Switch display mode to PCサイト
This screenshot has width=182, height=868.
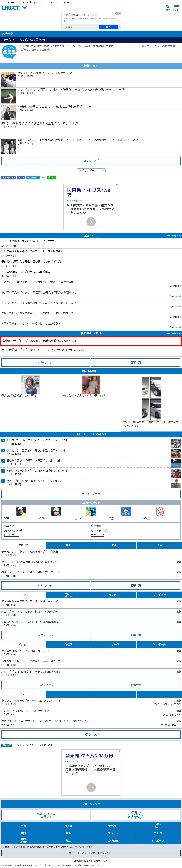105,853
